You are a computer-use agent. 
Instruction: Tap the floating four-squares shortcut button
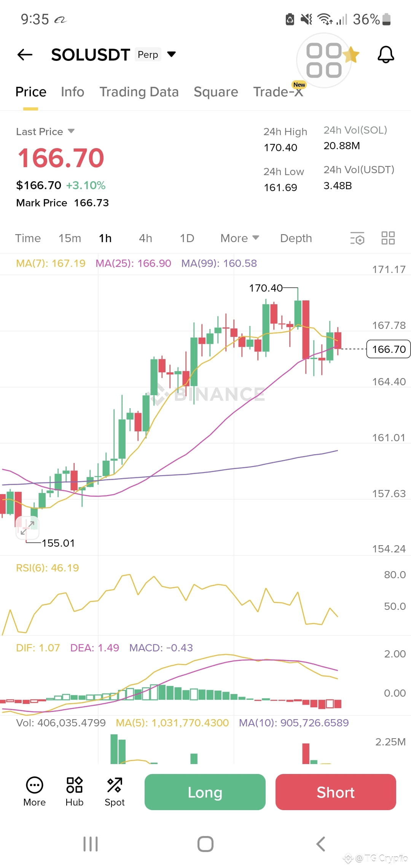(324, 60)
